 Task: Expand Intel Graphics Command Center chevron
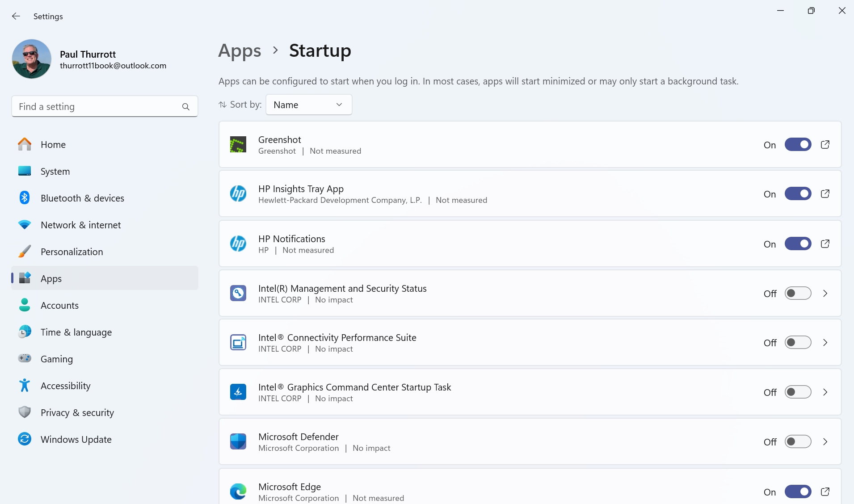(x=825, y=392)
